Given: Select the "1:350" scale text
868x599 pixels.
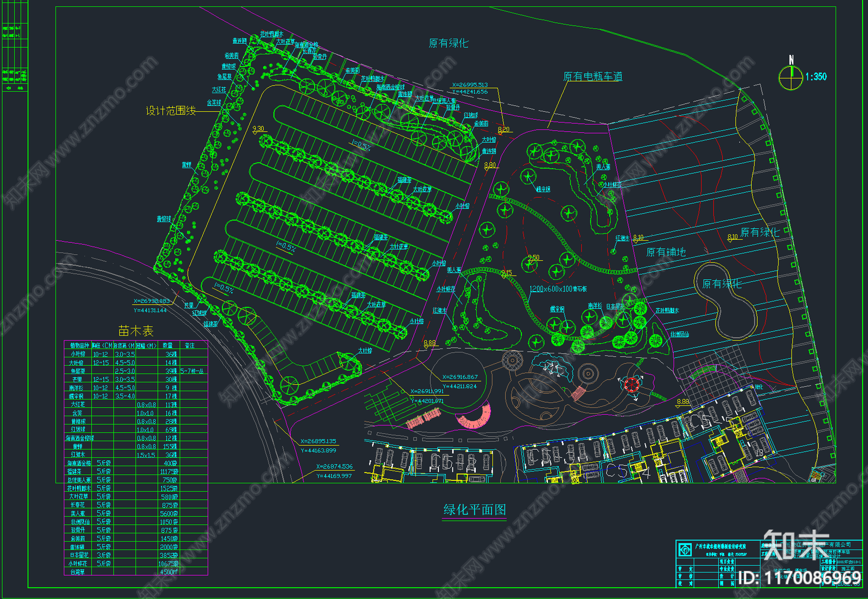Looking at the screenshot, I should coord(816,77).
